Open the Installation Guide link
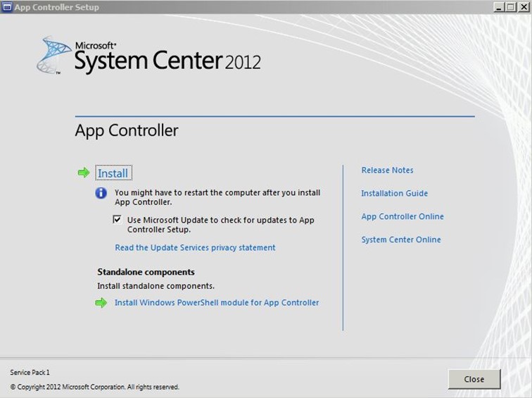 394,193
